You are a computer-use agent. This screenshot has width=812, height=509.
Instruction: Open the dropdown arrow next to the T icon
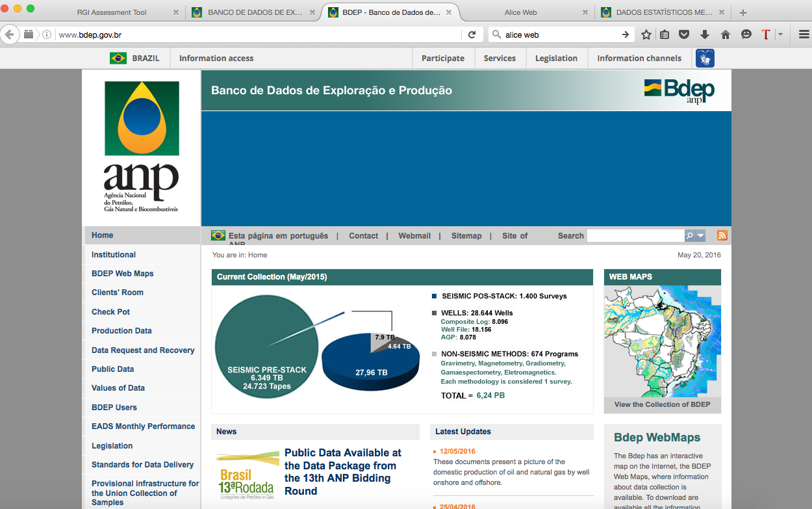point(780,34)
